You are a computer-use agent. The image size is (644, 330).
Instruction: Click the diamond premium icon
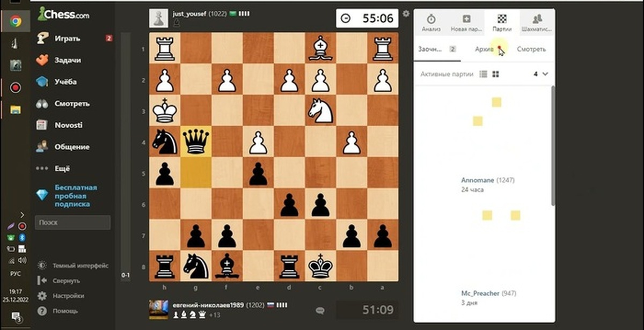coord(42,195)
